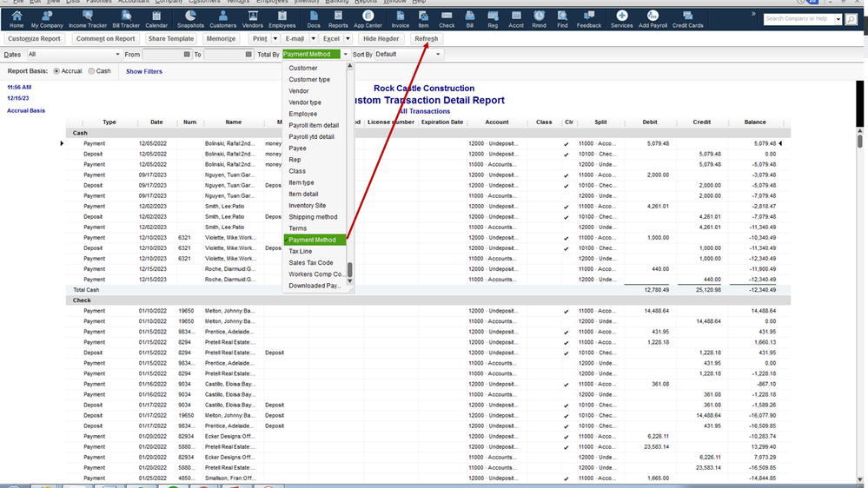Image resolution: width=868 pixels, height=488 pixels.
Task: Open Find icon in toolbar
Action: pos(562,19)
